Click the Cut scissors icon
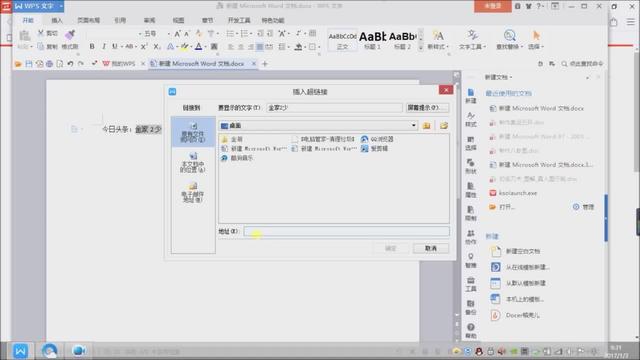Viewport: 640px width, 360px height. (41, 33)
